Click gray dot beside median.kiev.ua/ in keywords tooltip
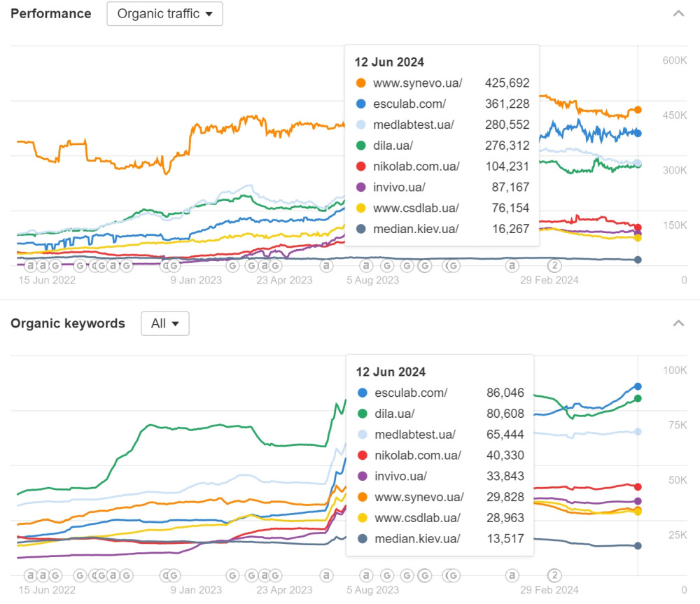 point(363,538)
